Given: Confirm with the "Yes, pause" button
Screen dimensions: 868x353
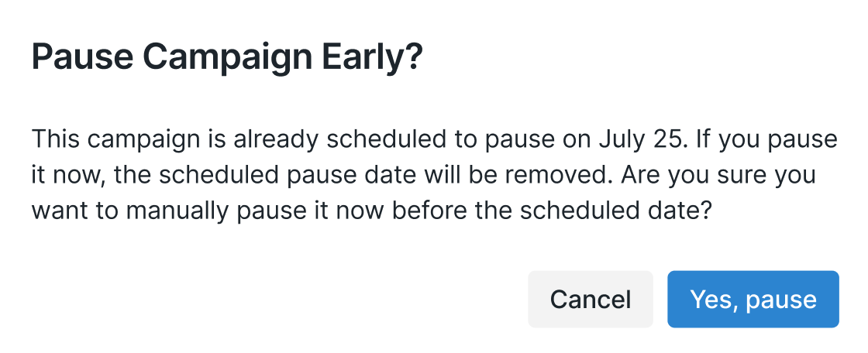Looking at the screenshot, I should [753, 300].
